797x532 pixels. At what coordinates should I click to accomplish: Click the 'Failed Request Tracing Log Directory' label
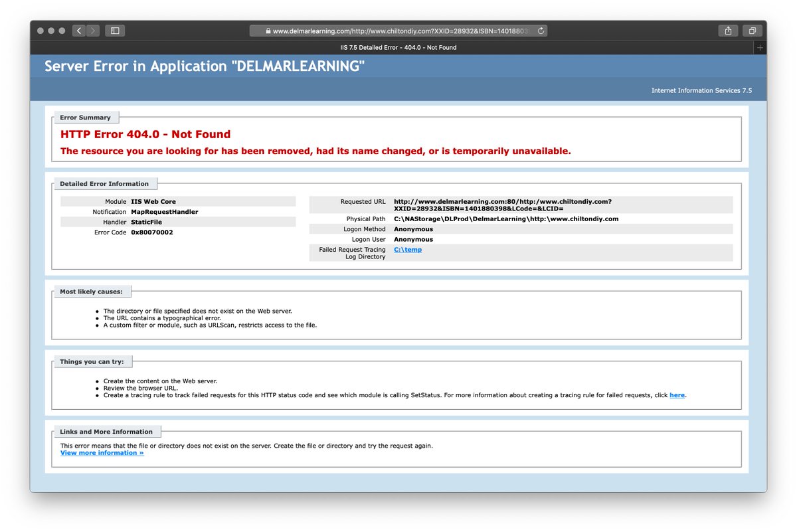click(x=352, y=253)
